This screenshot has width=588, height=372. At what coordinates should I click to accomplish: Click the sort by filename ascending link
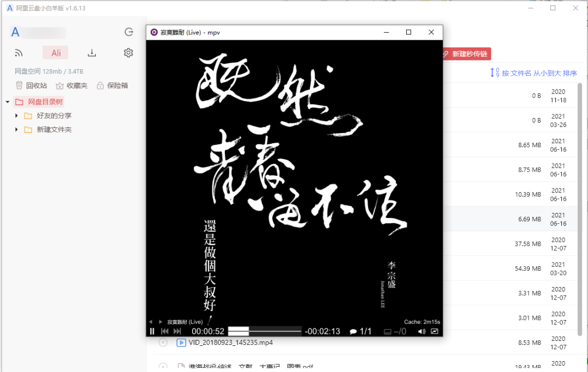(x=534, y=73)
